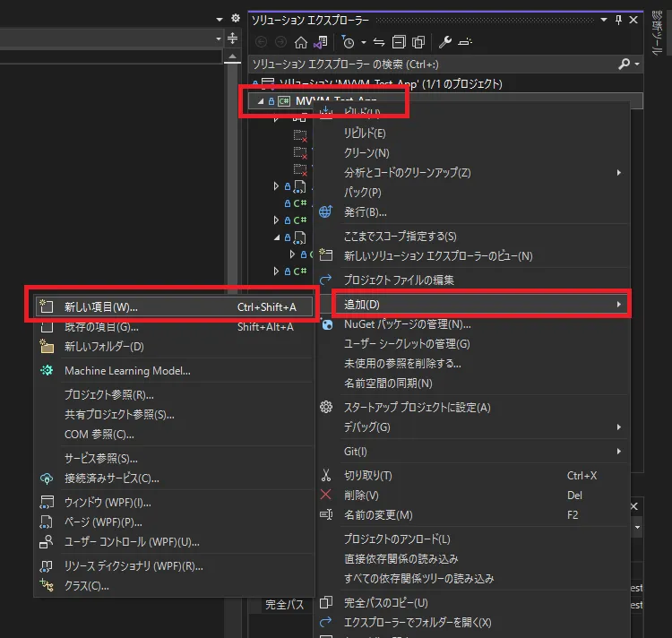Open Solution Explorer window position dropdown
This screenshot has width=672, height=638.
(x=604, y=20)
